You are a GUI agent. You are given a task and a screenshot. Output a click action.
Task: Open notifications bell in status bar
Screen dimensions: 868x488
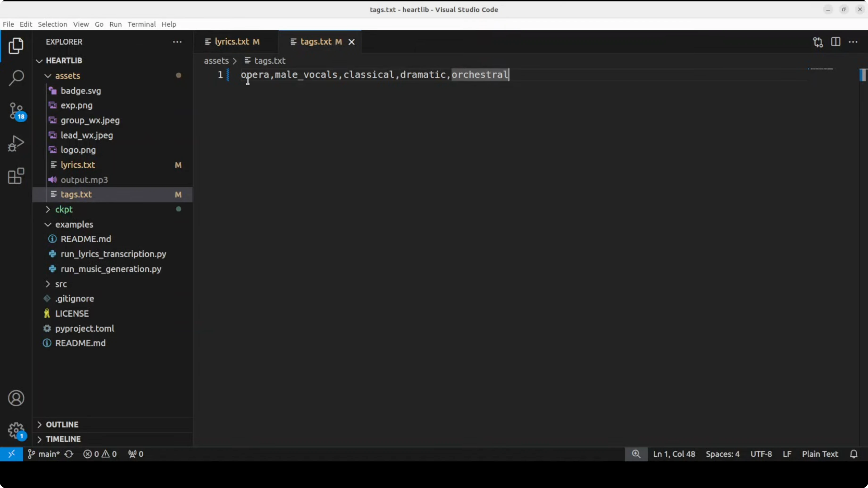[x=854, y=454]
